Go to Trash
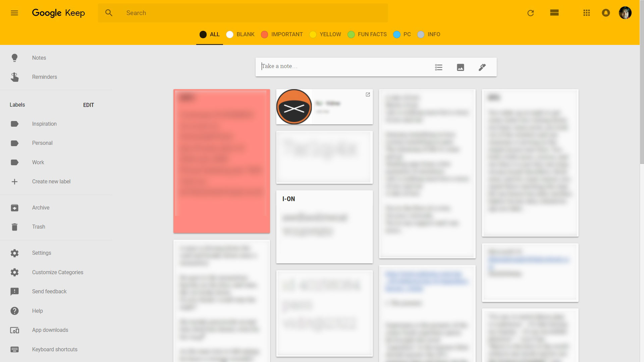Screen dimensions: 644x362 pyautogui.click(x=39, y=227)
